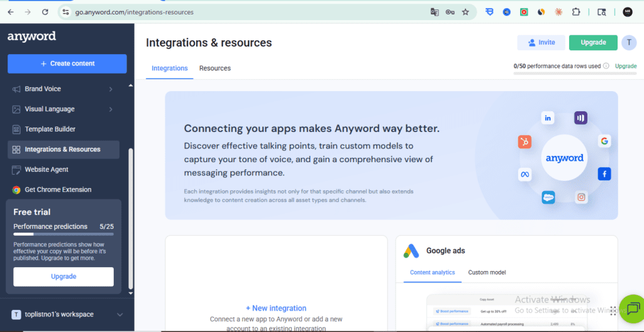The height and width of the screenshot is (332, 644).
Task: Click the Integrations & resources page heading
Action: (x=209, y=43)
